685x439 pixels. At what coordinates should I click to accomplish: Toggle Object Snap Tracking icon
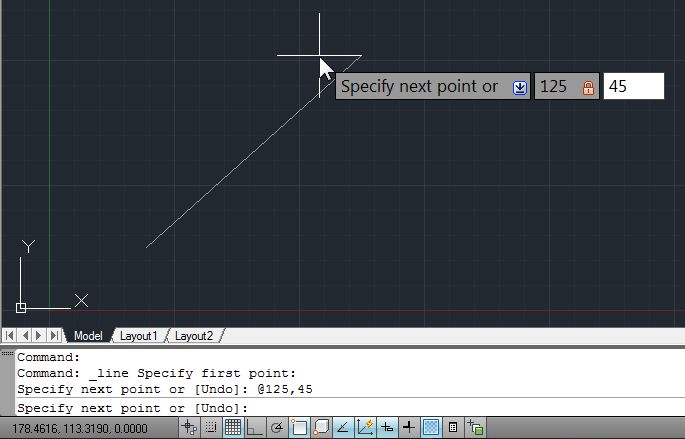tap(343, 428)
